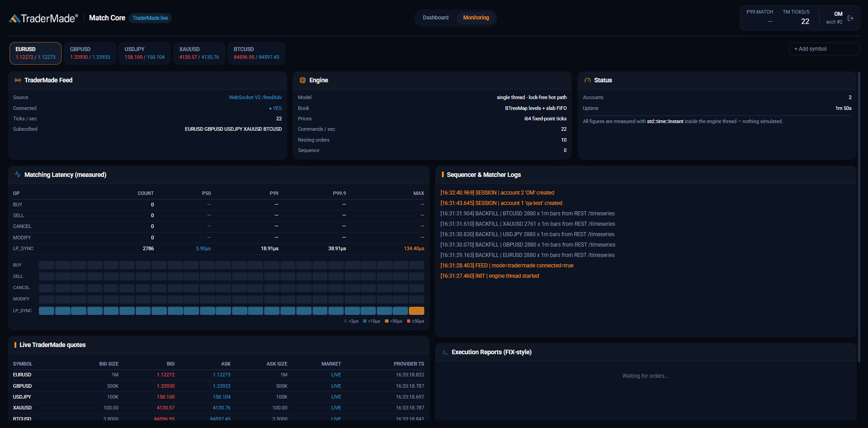Click the Status gauge icon

tap(588, 80)
